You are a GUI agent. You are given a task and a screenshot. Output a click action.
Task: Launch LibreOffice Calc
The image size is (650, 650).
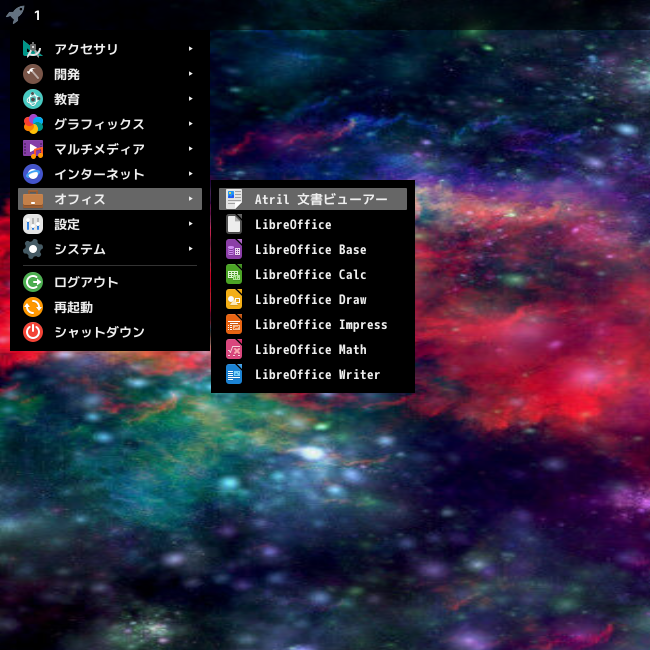(313, 274)
